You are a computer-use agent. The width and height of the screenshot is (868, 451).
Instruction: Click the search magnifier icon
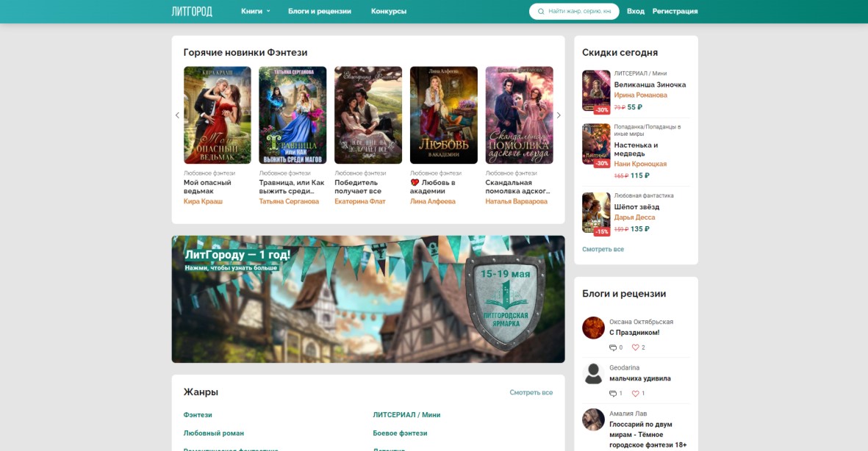click(541, 12)
